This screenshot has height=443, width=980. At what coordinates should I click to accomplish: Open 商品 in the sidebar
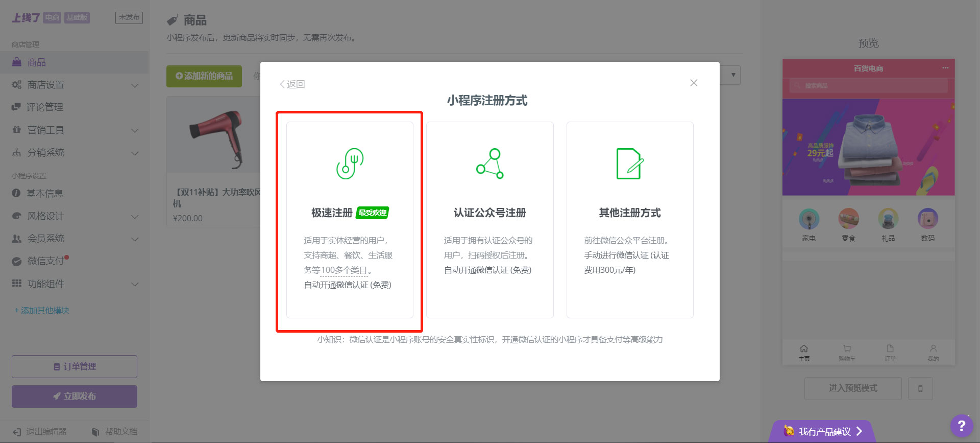(x=74, y=62)
